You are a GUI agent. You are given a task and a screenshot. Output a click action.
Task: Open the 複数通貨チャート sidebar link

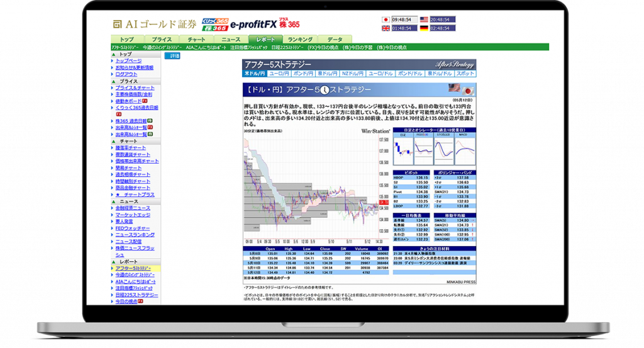click(133, 155)
